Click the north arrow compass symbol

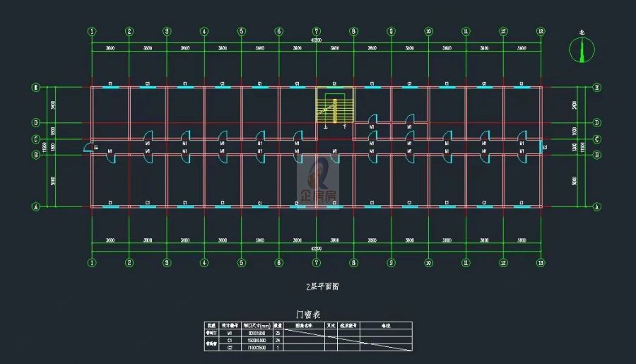click(582, 49)
